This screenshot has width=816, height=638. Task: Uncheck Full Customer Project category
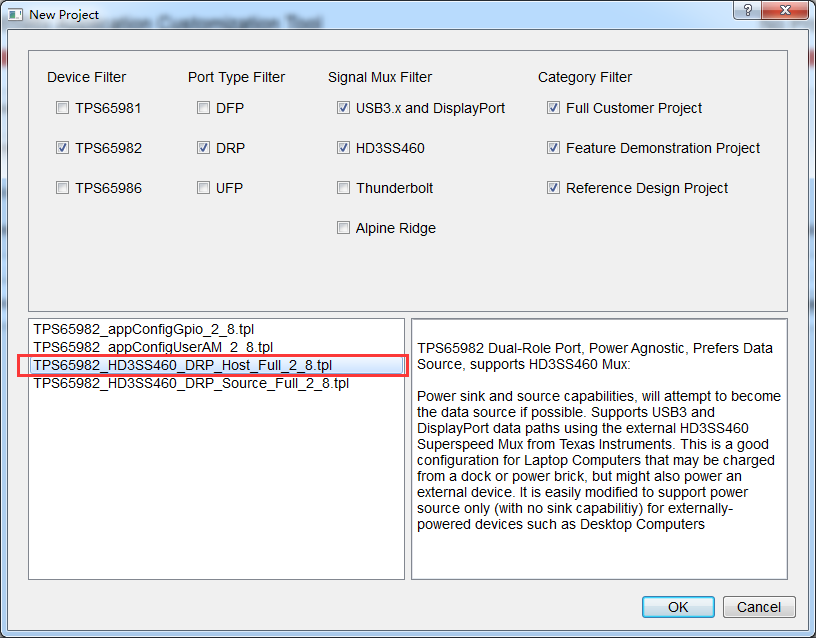coord(553,108)
